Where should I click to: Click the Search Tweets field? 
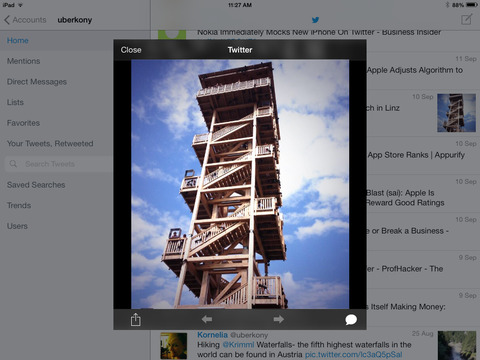pyautogui.click(x=59, y=164)
